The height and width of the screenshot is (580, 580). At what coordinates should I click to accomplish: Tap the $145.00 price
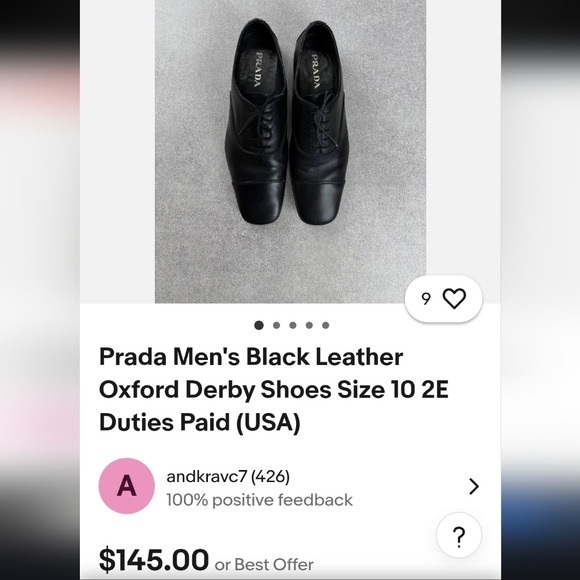point(154,560)
